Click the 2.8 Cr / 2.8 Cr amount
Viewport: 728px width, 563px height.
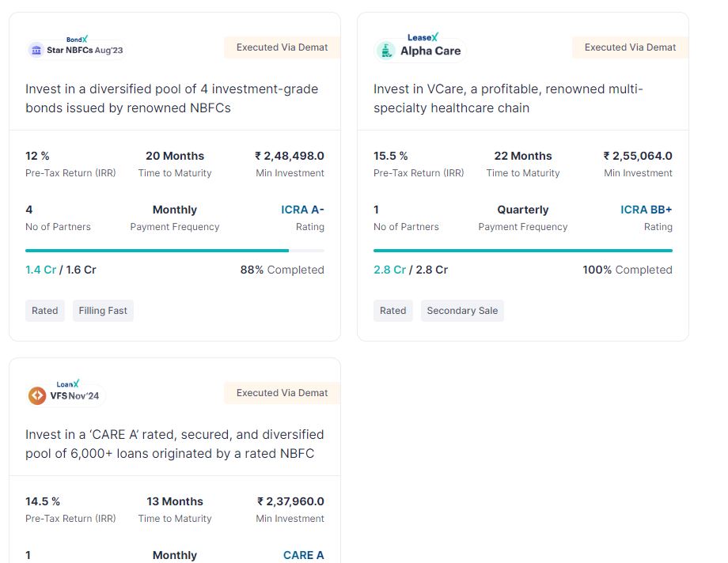pyautogui.click(x=411, y=270)
